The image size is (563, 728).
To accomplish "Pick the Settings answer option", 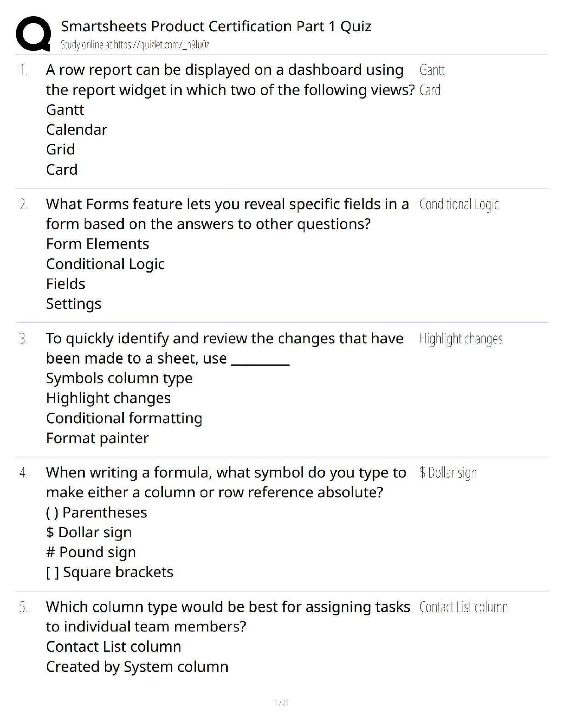I will click(74, 304).
